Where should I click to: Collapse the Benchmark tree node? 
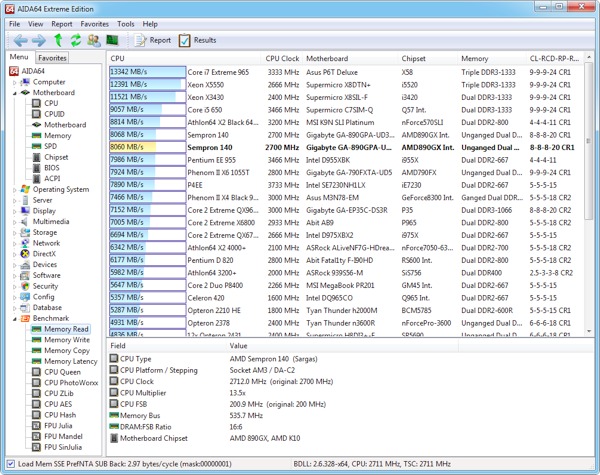click(x=14, y=318)
